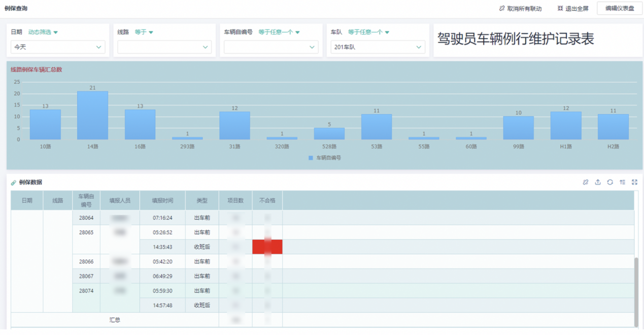Toggle the 车辆自编号 chart legend
Image resolution: width=644 pixels, height=335 pixels.
(325, 158)
